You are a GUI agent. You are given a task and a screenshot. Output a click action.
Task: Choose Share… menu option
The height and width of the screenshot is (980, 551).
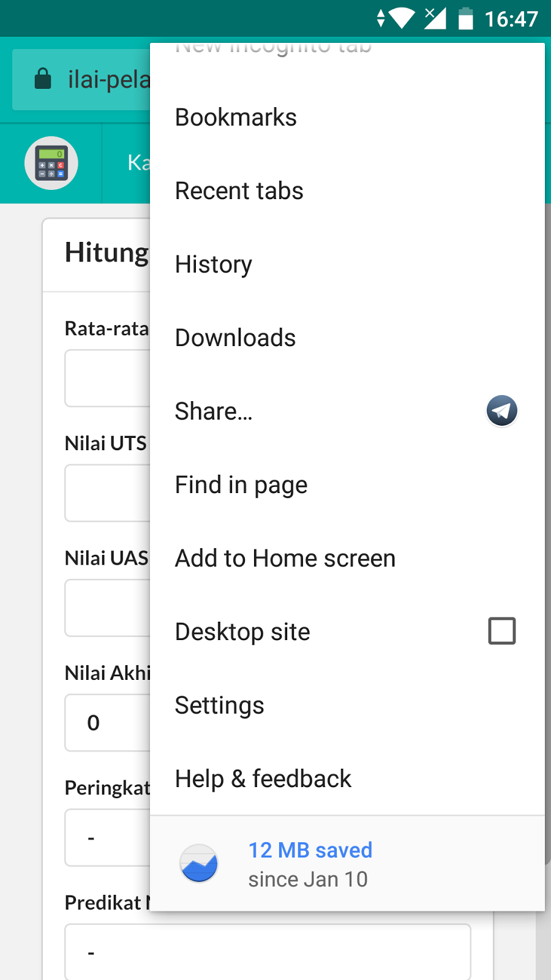(x=214, y=412)
